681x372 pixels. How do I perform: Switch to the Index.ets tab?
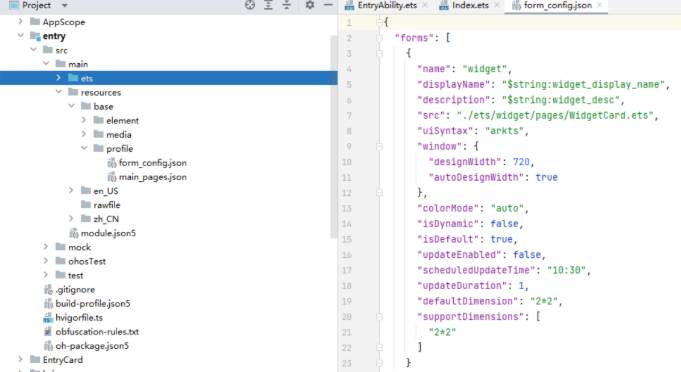(470, 5)
